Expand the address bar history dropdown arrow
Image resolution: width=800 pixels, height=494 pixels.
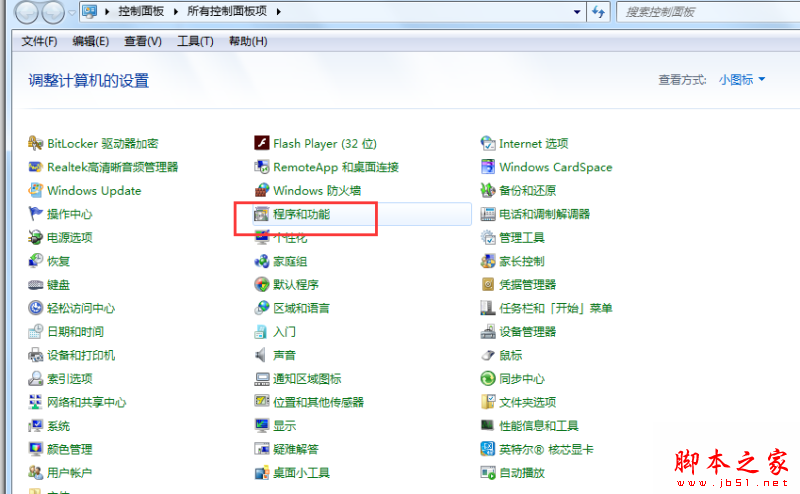pyautogui.click(x=577, y=12)
